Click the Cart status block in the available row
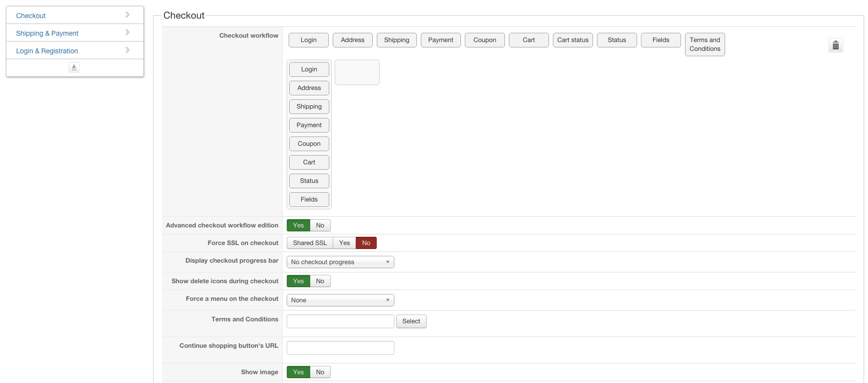Image resolution: width=868 pixels, height=383 pixels. click(x=573, y=40)
